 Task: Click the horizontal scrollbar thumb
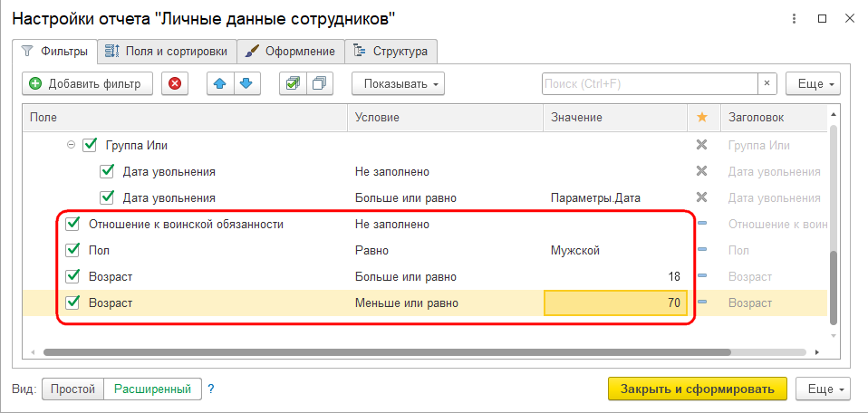[387, 352]
